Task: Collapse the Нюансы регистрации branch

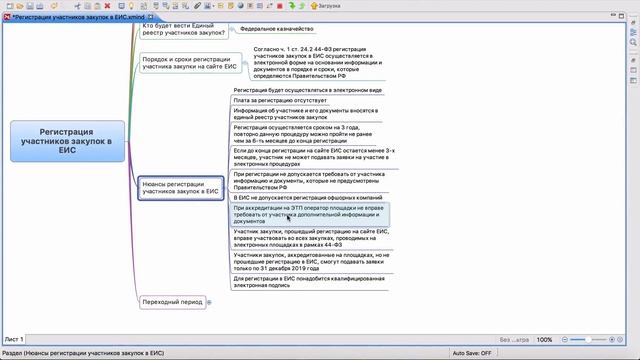Action: click(x=226, y=188)
